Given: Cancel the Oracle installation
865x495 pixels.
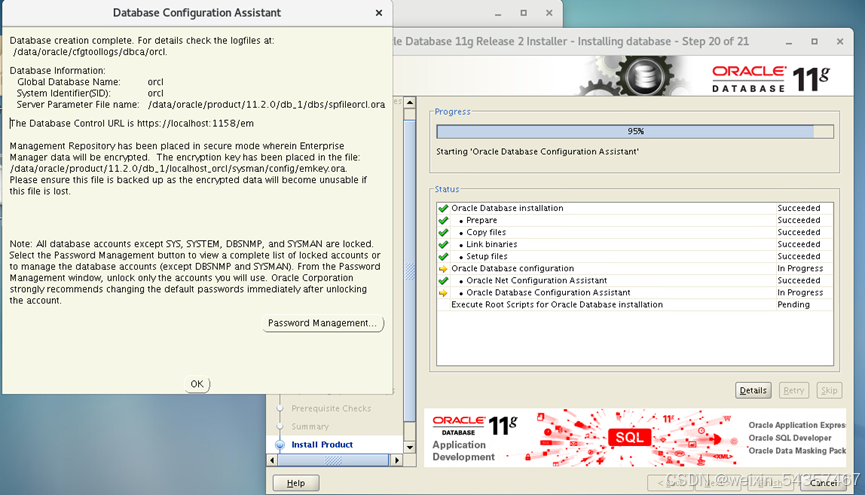Looking at the screenshot, I should (825, 483).
